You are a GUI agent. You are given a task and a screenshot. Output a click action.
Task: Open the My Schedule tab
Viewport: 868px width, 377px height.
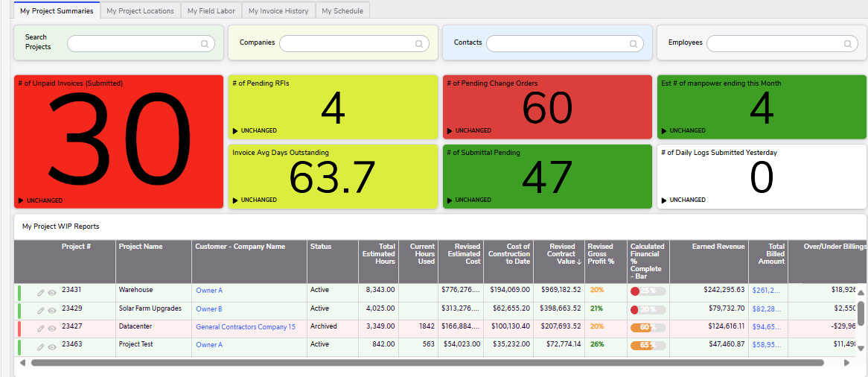(342, 10)
